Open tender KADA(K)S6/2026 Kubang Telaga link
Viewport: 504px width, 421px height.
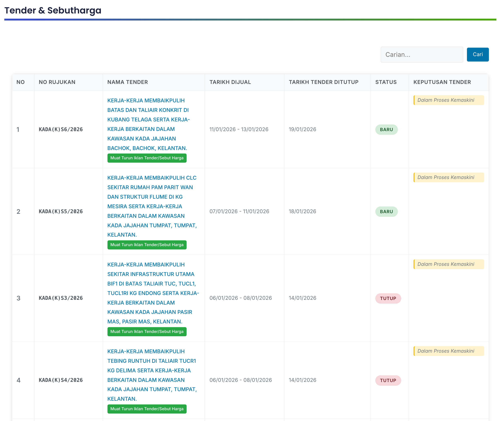point(148,124)
